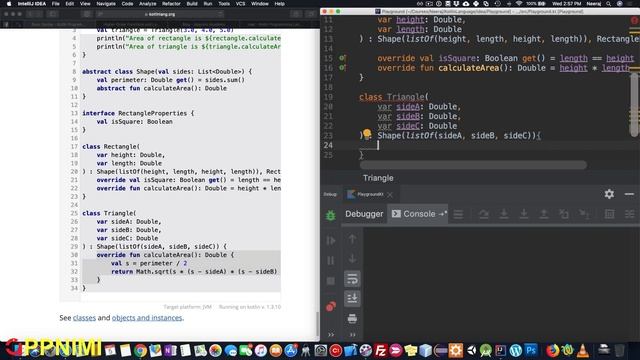The image size is (640, 360).
Task: Click the Triangle breadcrumb below editor
Action: tap(378, 178)
